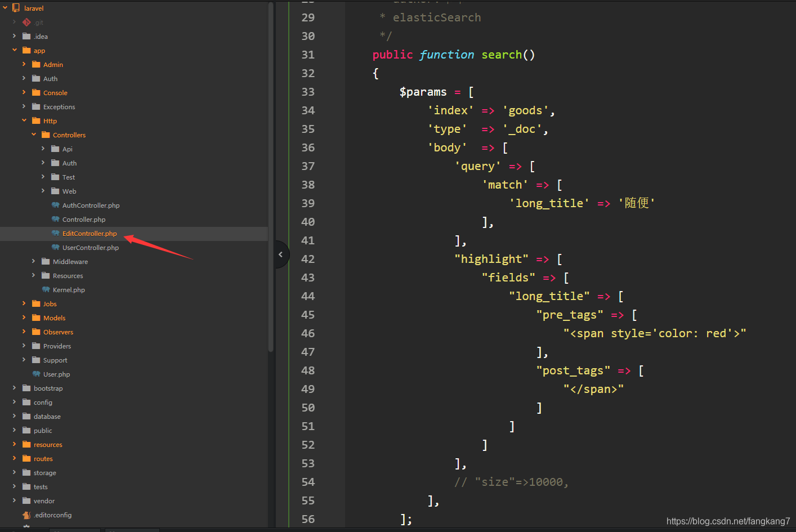Click the Controllers folder icon
This screenshot has width=796, height=532.
click(46, 135)
